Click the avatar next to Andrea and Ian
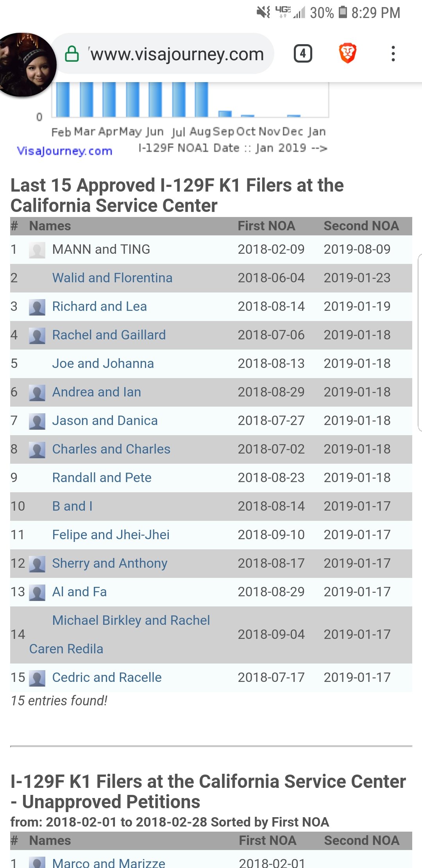 coord(37,393)
